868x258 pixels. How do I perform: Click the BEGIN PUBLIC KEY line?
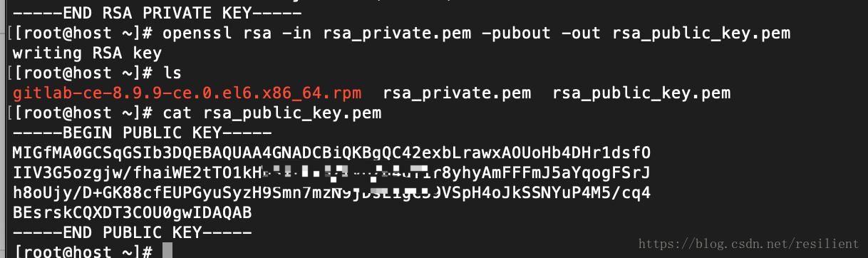point(143,133)
